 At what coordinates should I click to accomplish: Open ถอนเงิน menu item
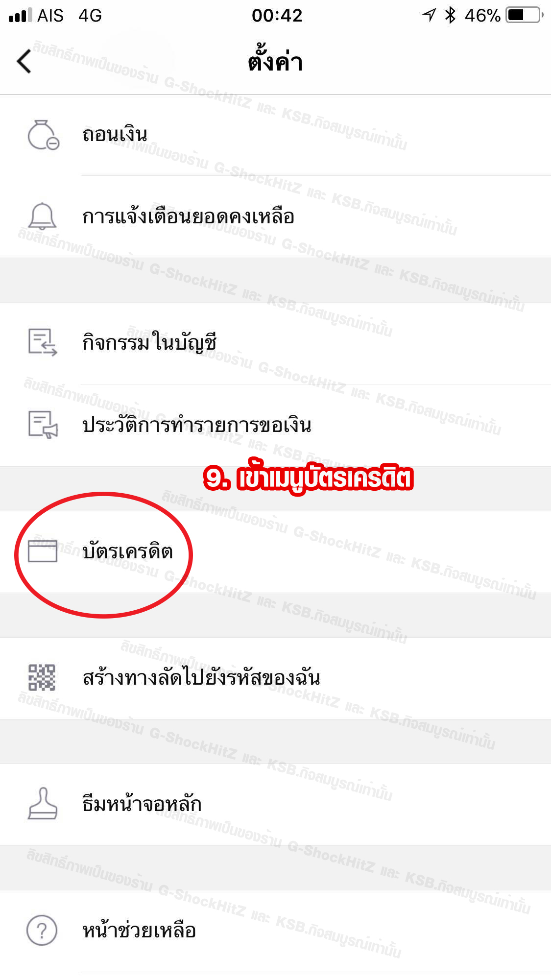(x=275, y=135)
